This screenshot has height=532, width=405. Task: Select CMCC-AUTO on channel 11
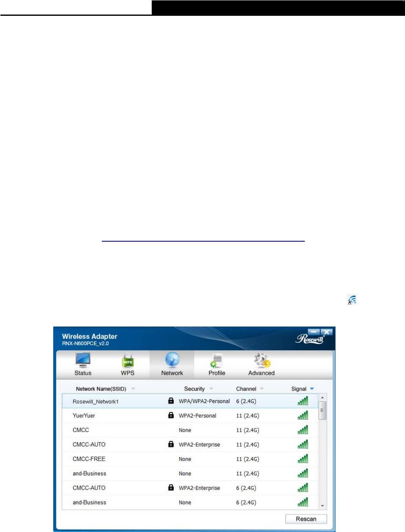point(89,445)
